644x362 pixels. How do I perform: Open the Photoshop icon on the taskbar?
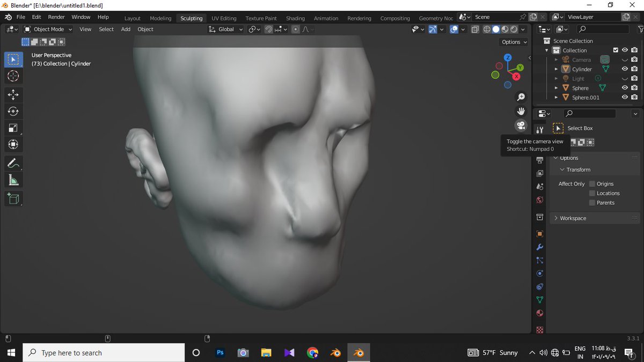[x=220, y=352]
